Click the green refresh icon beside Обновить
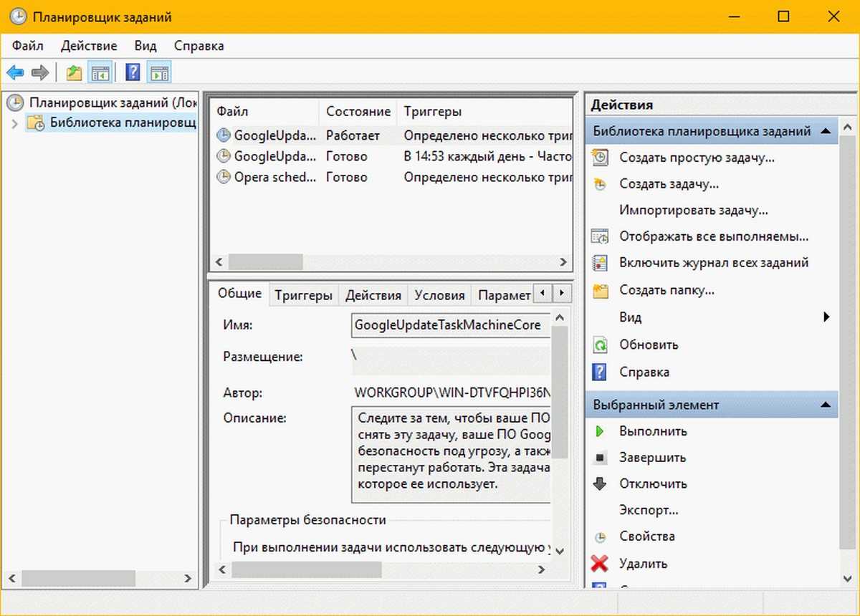 600,345
